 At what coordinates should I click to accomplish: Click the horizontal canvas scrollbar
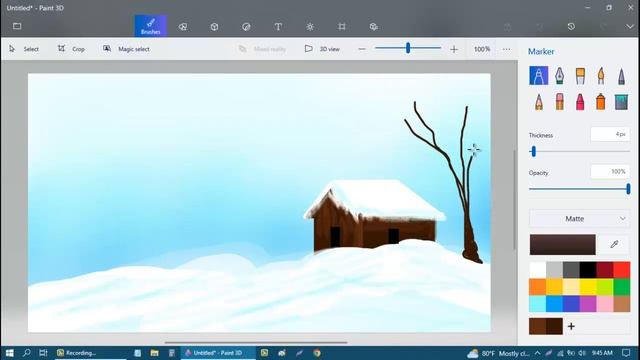coord(256,342)
